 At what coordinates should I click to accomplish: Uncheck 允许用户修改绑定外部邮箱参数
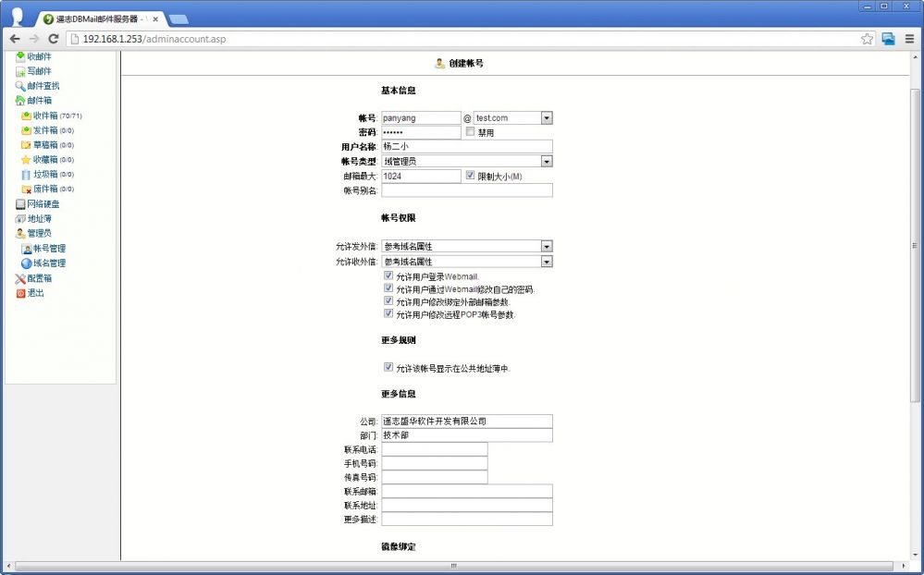pyautogui.click(x=388, y=300)
